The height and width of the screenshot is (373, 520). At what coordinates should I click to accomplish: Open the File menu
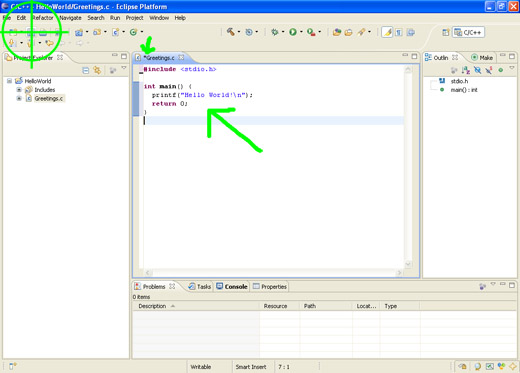7,18
